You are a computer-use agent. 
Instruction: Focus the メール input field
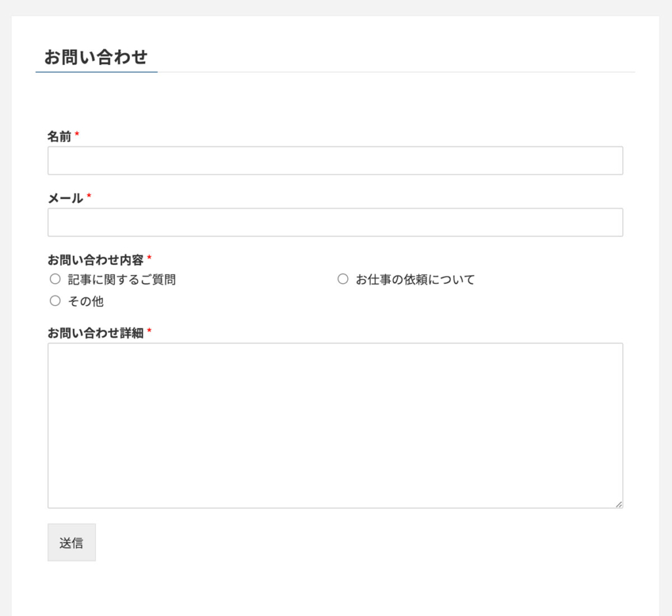tap(335, 222)
